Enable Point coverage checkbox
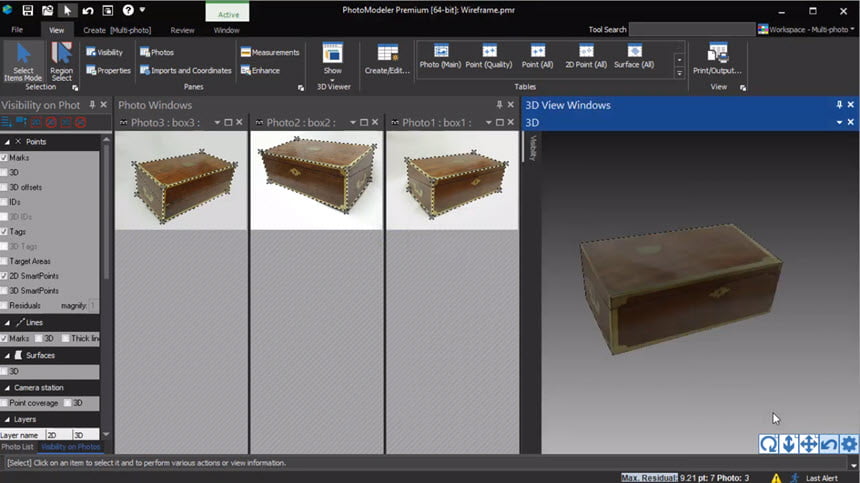The image size is (860, 483). [4, 403]
